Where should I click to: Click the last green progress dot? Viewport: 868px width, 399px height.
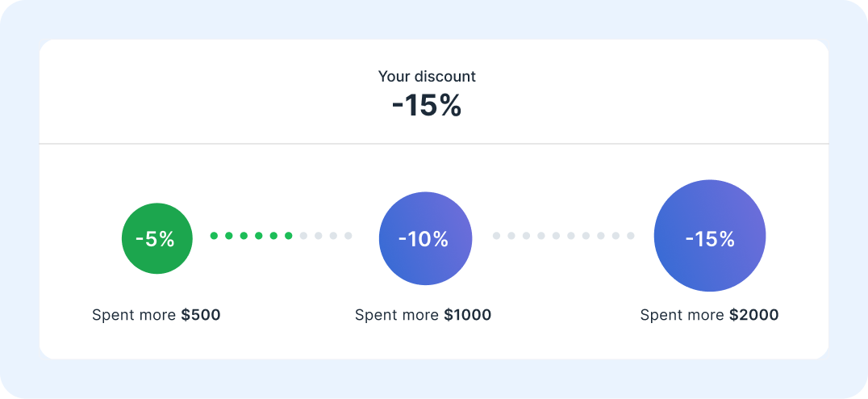[288, 236]
